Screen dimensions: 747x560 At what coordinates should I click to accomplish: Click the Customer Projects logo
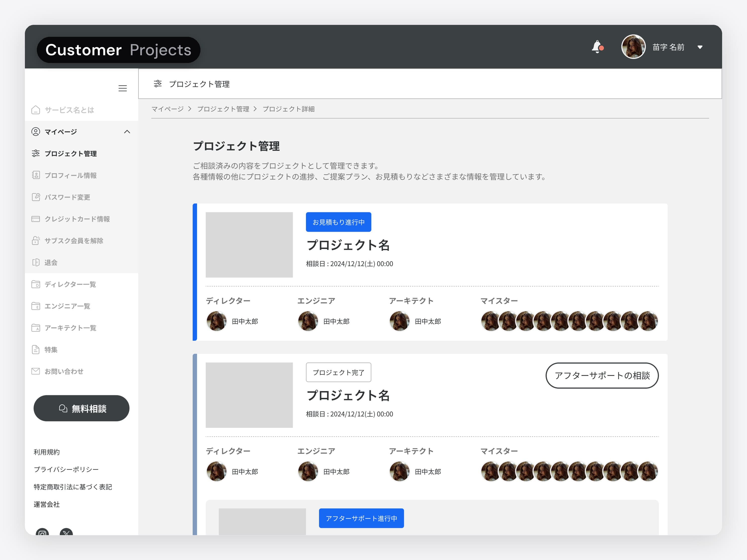click(119, 50)
